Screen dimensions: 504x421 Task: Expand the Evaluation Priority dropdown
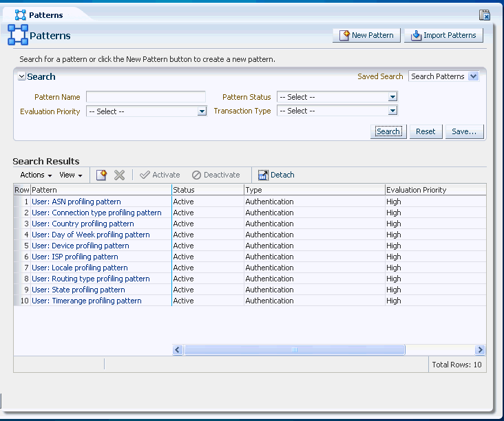(x=202, y=111)
